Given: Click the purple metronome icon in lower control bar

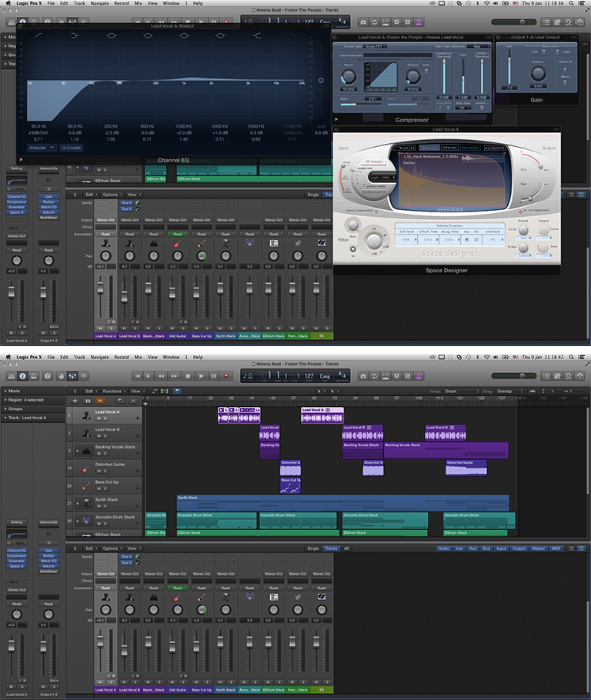Looking at the screenshot, I should (x=419, y=376).
